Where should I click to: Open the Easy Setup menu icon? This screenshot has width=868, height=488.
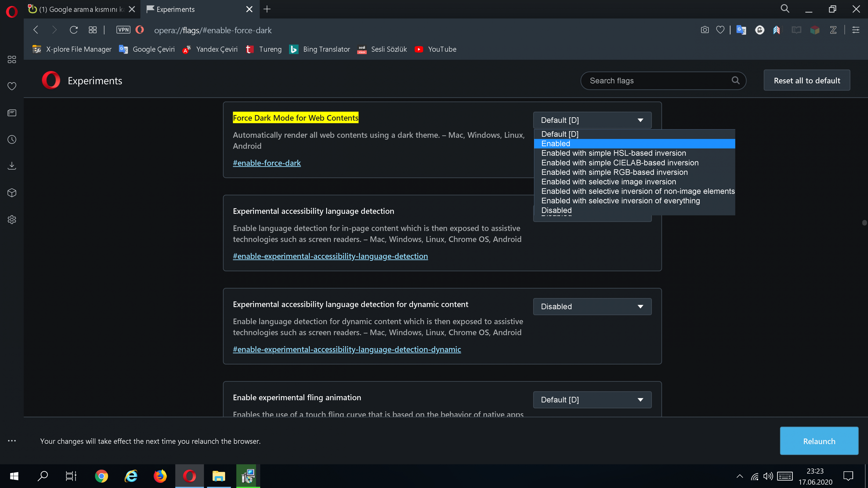[856, 30]
